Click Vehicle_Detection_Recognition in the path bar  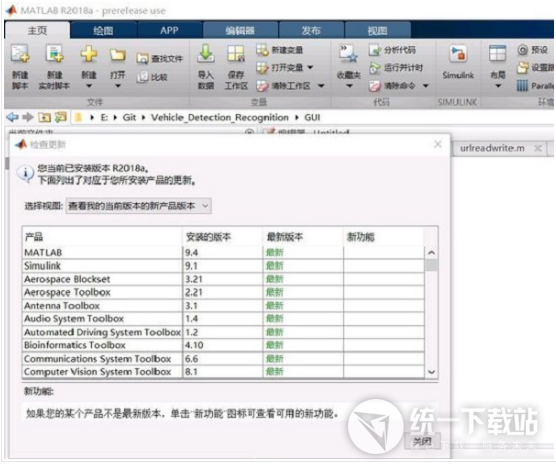tap(220, 117)
